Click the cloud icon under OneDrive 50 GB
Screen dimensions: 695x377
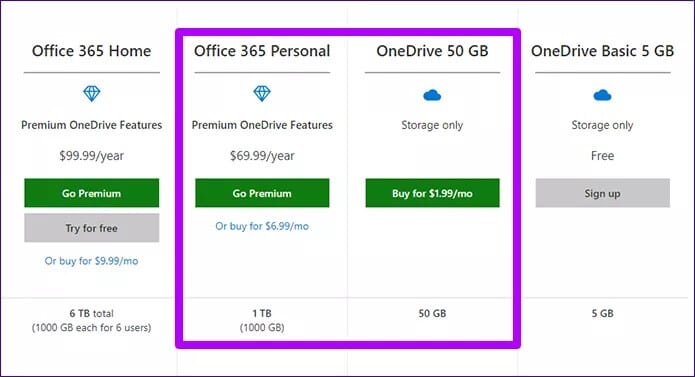coord(432,95)
